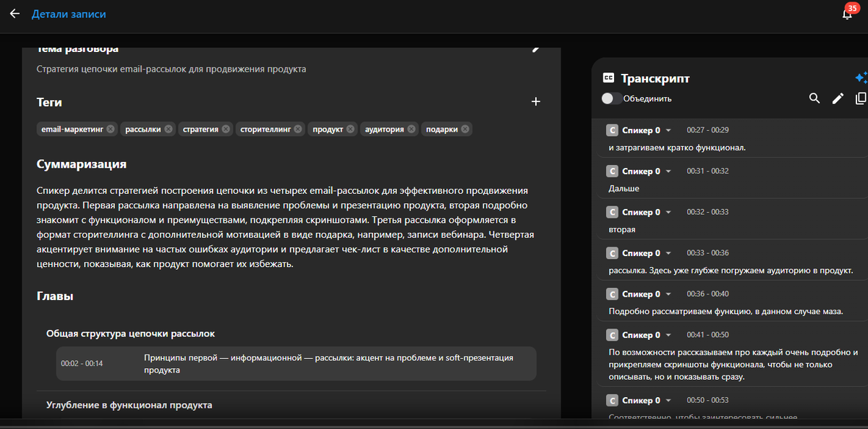Click transcript line 'Дальше'
The width and height of the screenshot is (868, 429).
[x=624, y=188]
